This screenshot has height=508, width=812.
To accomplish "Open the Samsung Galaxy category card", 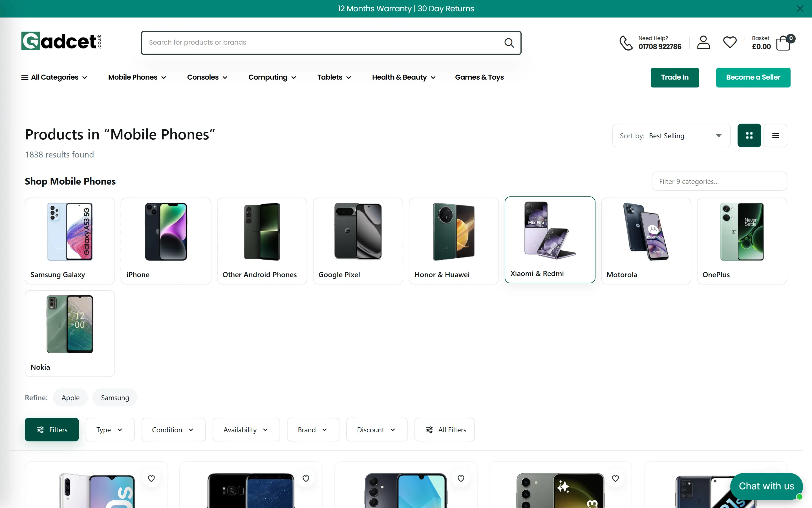I will [x=70, y=241].
